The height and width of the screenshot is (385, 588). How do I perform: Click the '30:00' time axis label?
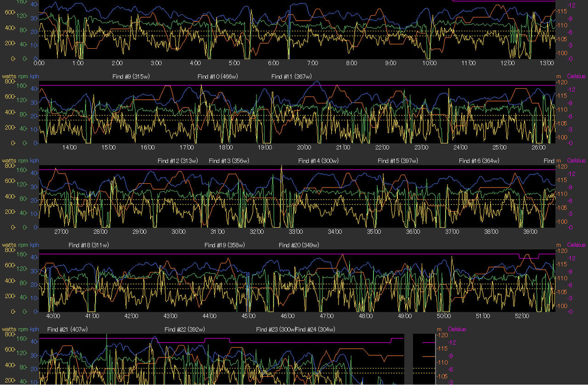click(x=178, y=232)
